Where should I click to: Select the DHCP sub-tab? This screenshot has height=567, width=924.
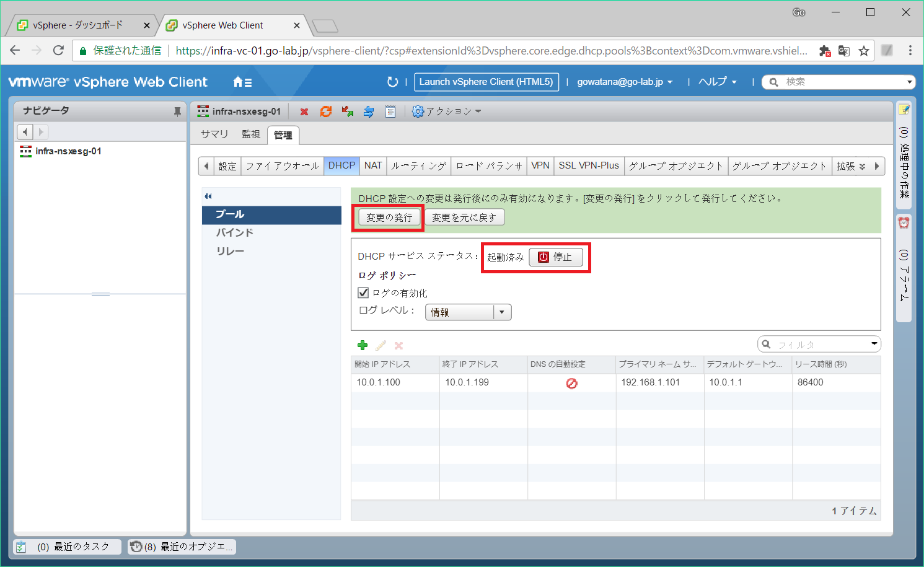(x=341, y=166)
